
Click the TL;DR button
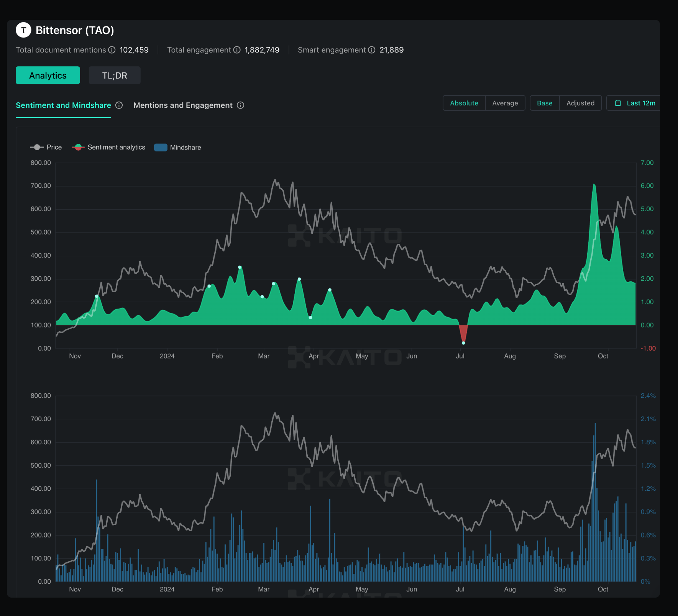[x=115, y=75]
